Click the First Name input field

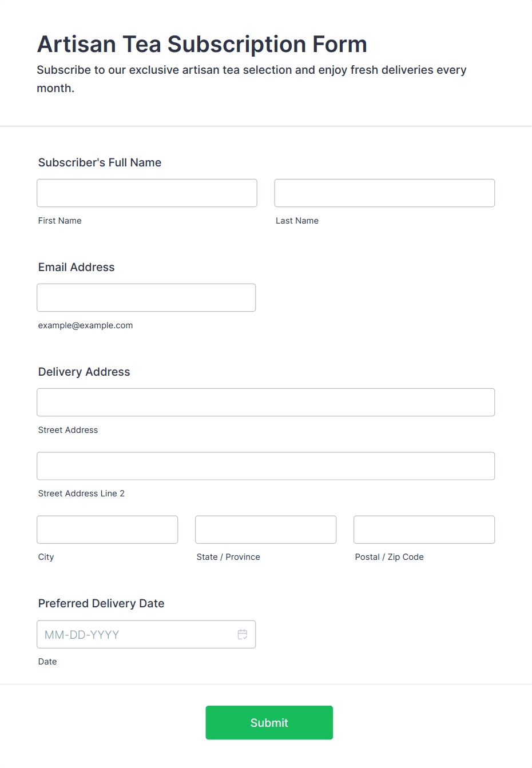click(147, 193)
